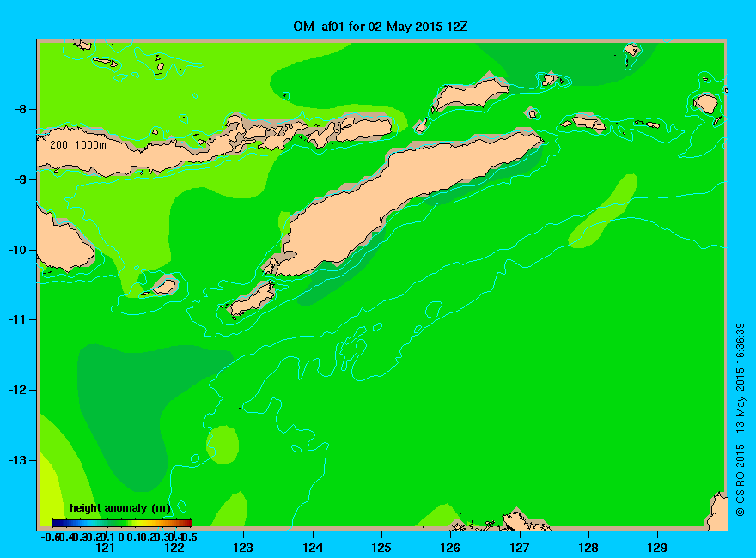The width and height of the screenshot is (756, 558).
Task: Click longitude label 128
Action: coord(588,548)
